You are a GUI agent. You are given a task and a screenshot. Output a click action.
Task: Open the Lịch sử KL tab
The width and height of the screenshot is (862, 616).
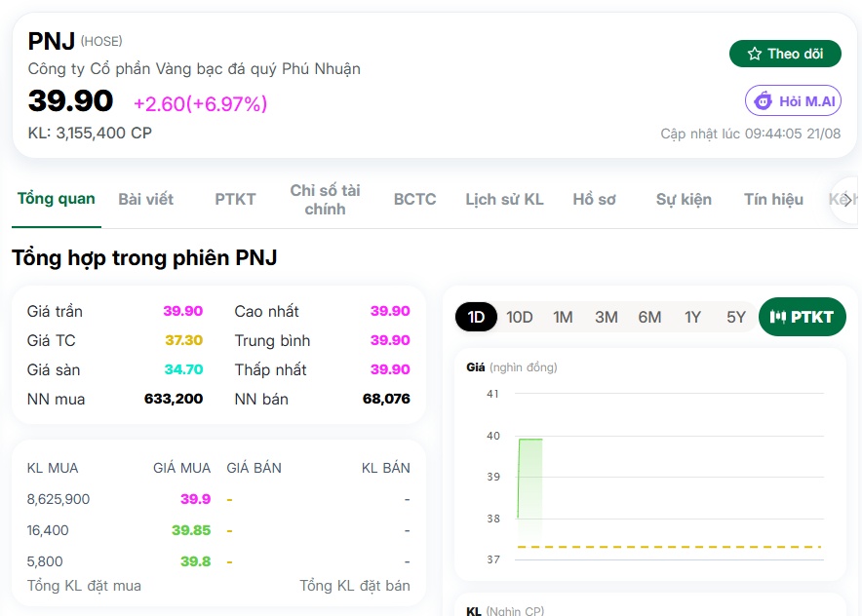504,199
